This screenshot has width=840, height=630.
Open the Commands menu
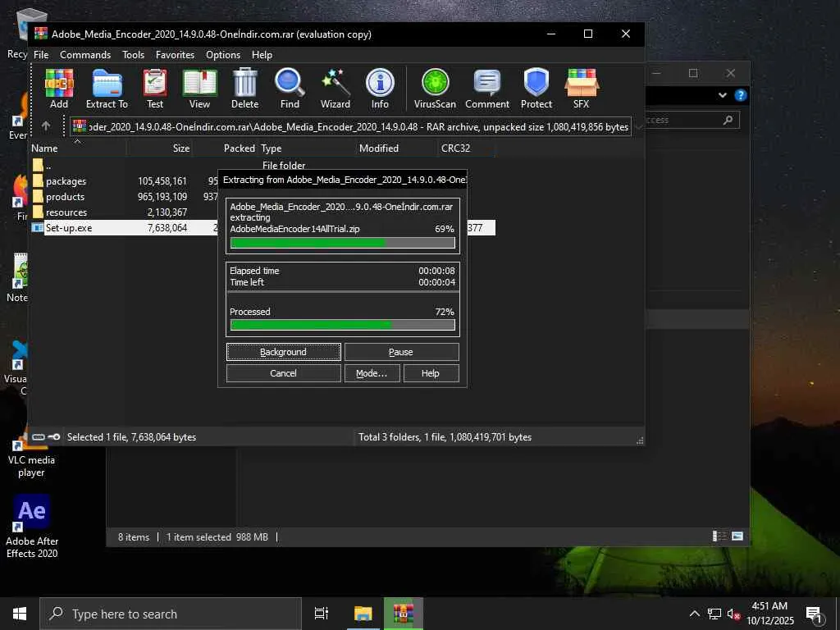pos(85,55)
